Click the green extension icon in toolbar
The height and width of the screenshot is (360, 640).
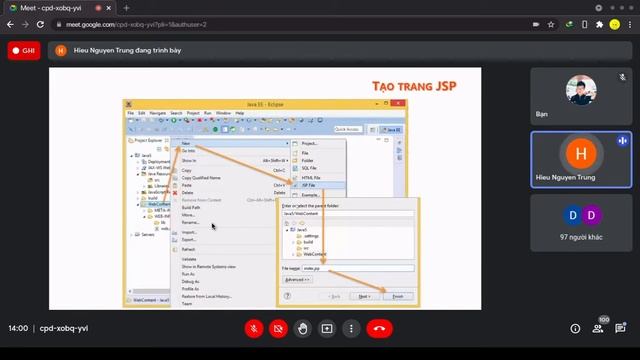pyautogui.click(x=569, y=24)
